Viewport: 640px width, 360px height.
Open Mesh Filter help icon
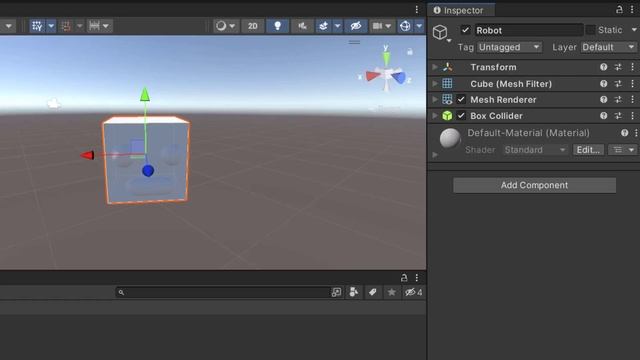tap(604, 84)
